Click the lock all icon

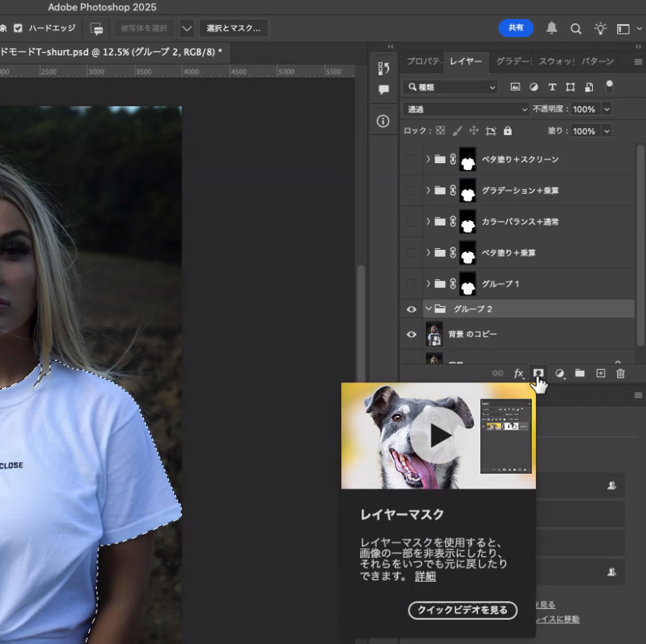[508, 131]
